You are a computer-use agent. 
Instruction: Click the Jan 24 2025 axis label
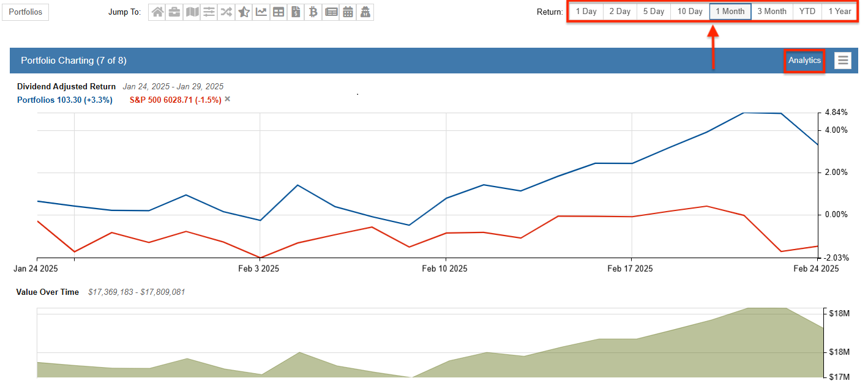[x=36, y=269]
